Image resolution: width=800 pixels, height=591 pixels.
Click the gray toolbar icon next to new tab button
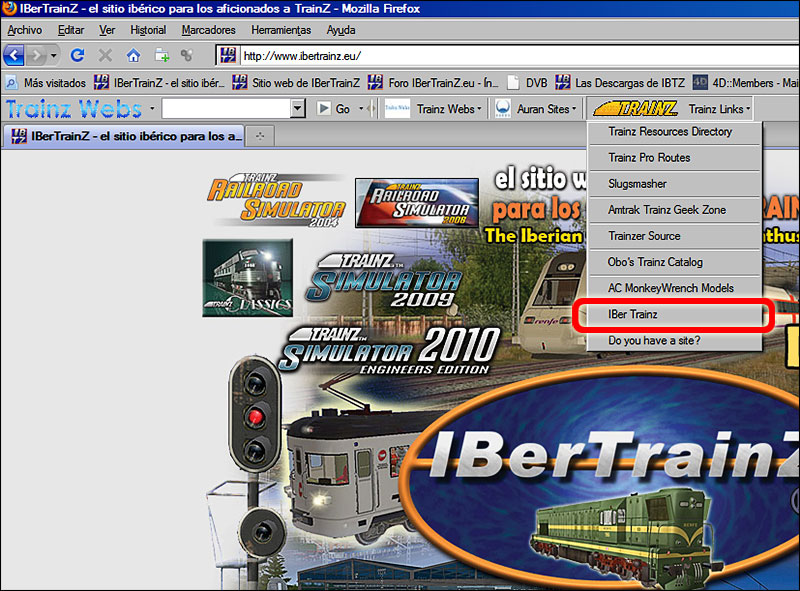187,55
